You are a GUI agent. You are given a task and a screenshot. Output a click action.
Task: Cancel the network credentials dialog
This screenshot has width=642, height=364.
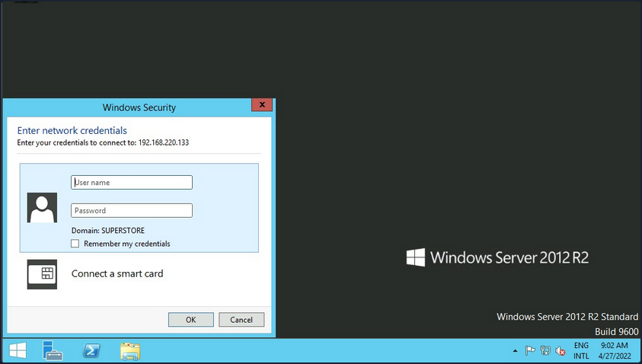click(241, 320)
